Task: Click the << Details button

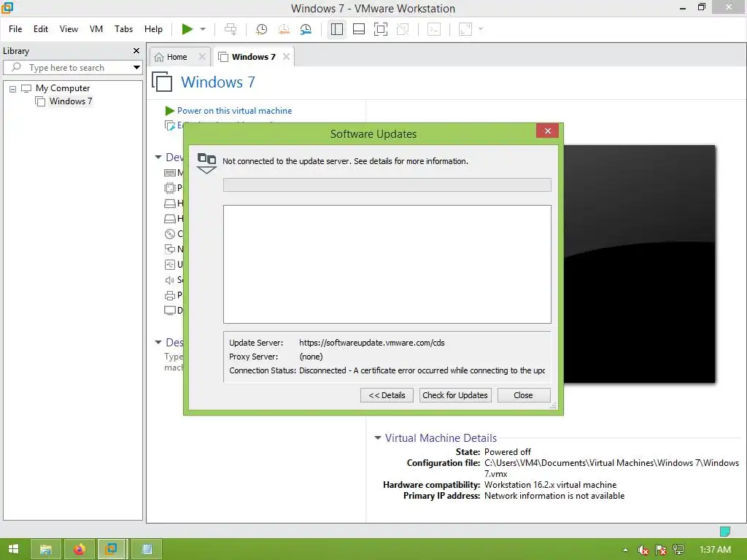Action: click(387, 395)
